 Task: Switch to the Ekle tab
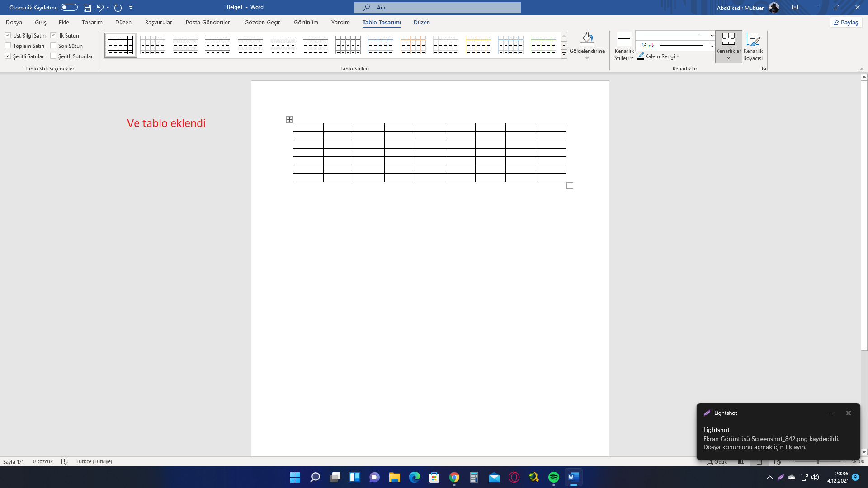click(64, 22)
